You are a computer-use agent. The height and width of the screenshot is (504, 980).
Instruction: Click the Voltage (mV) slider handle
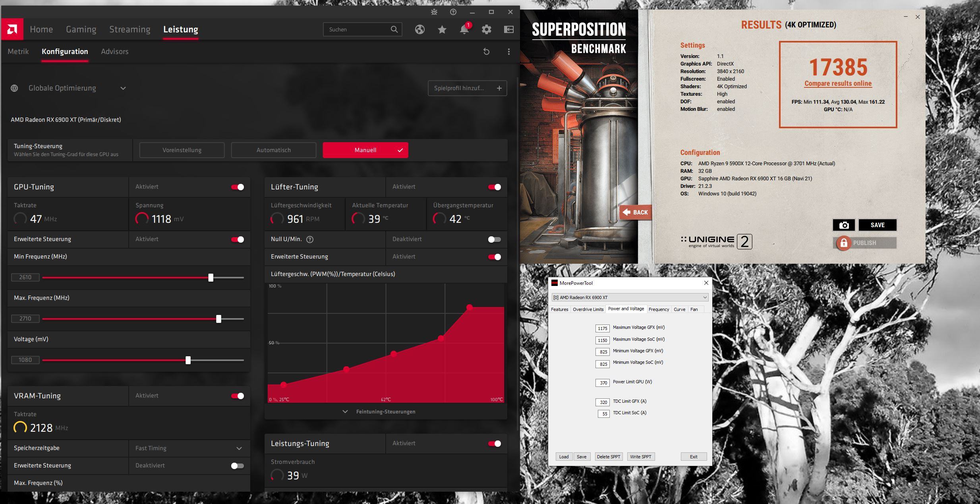click(188, 360)
